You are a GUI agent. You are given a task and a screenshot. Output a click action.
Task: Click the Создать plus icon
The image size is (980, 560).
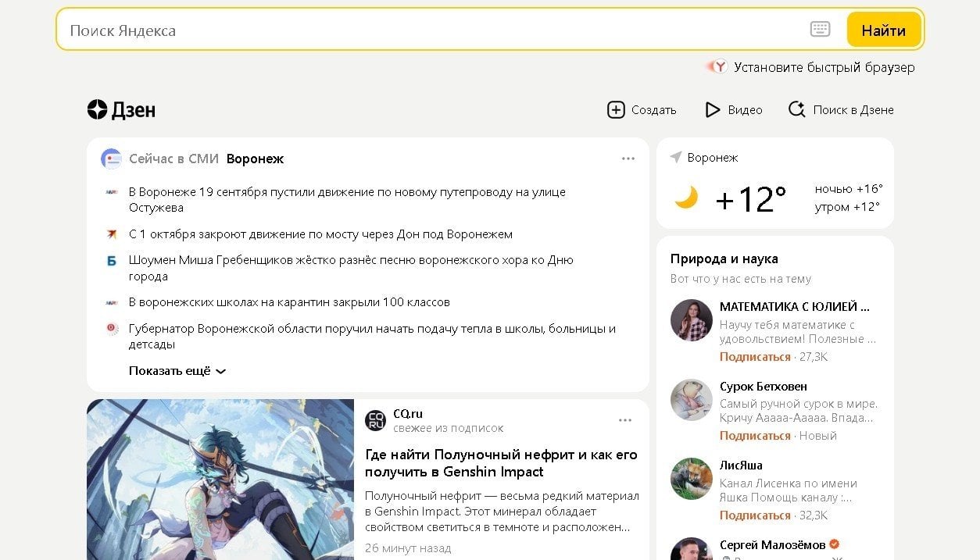pos(616,110)
